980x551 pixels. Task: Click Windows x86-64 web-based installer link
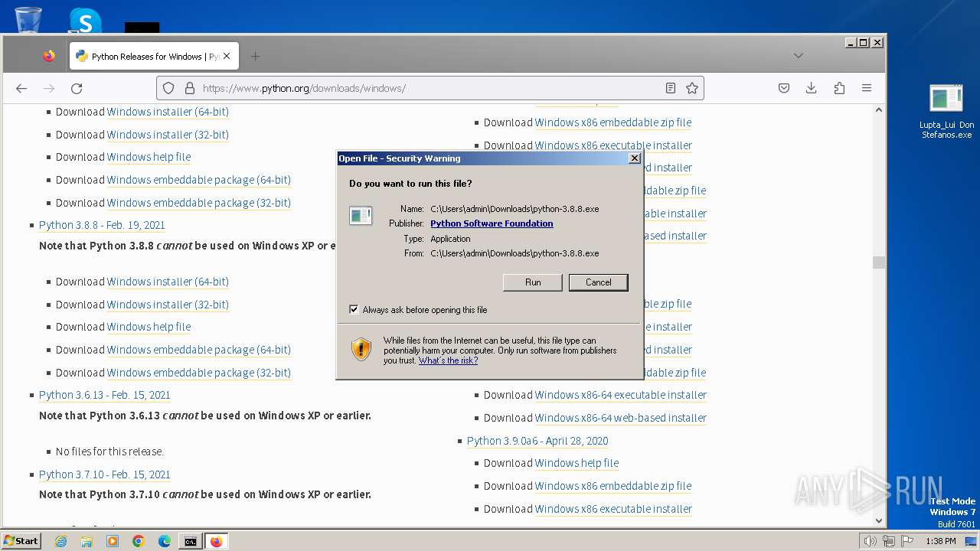pos(621,418)
